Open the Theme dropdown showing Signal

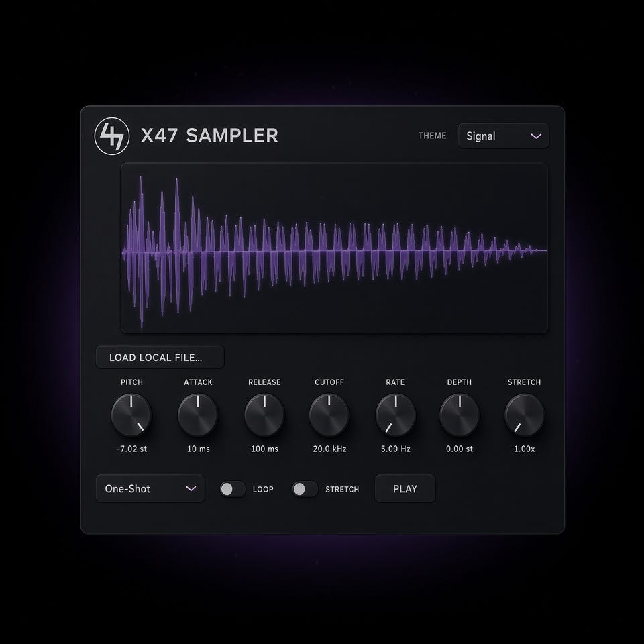pos(503,136)
